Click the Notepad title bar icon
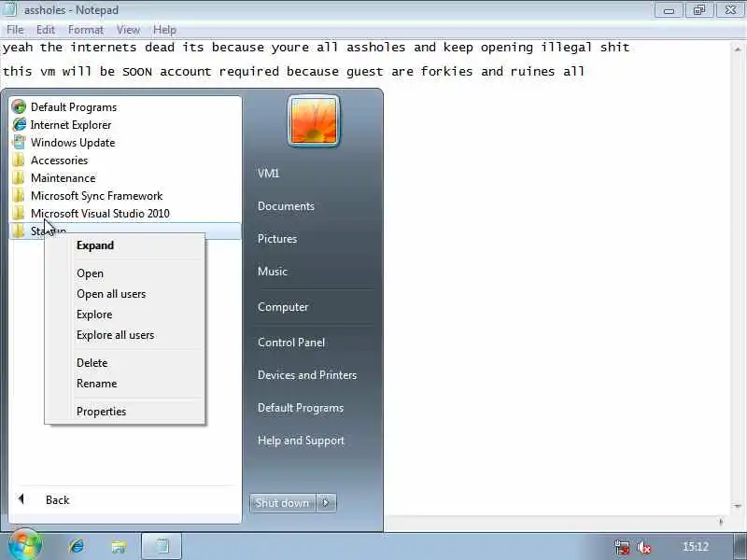Image resolution: width=747 pixels, height=560 pixels. pos(10,9)
